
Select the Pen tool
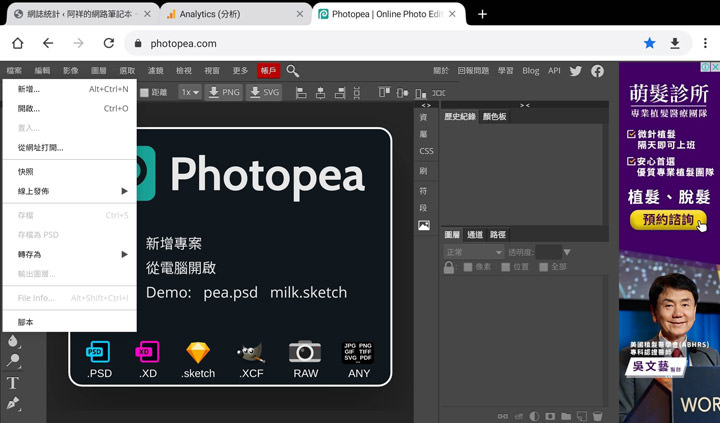click(x=13, y=403)
